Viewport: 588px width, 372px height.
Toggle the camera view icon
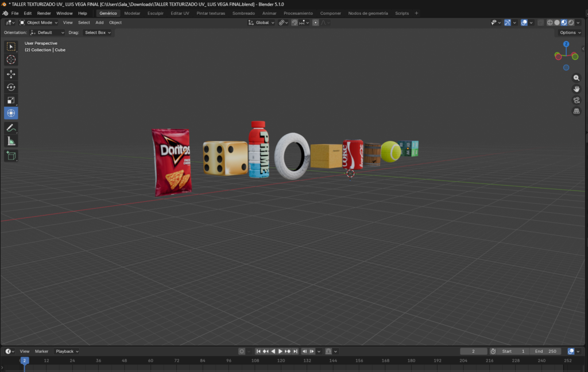577,100
